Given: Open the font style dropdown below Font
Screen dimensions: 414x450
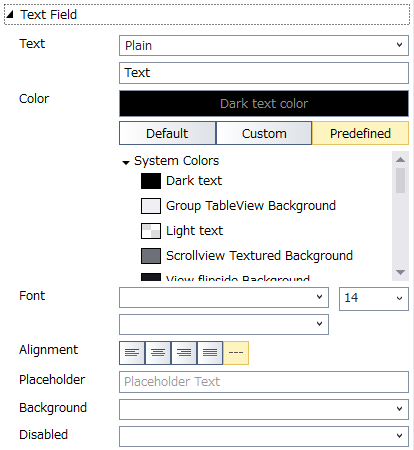Looking at the screenshot, I should tap(224, 324).
